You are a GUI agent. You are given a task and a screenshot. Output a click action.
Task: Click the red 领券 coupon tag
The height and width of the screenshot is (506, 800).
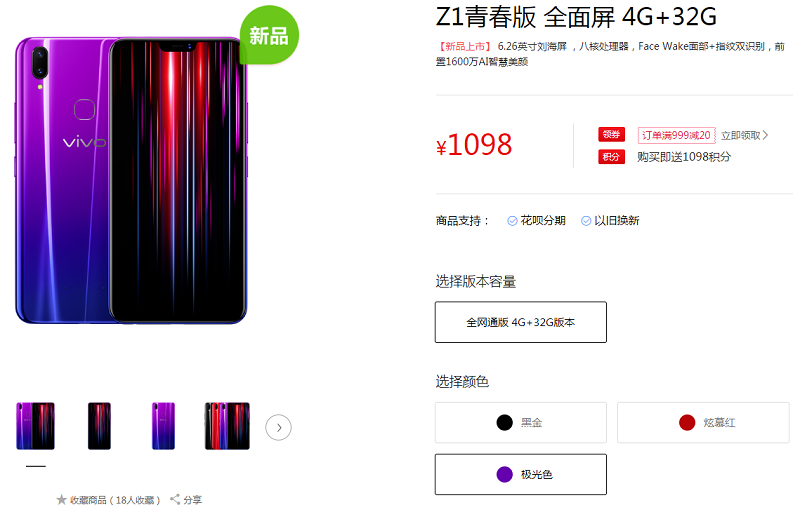611,135
